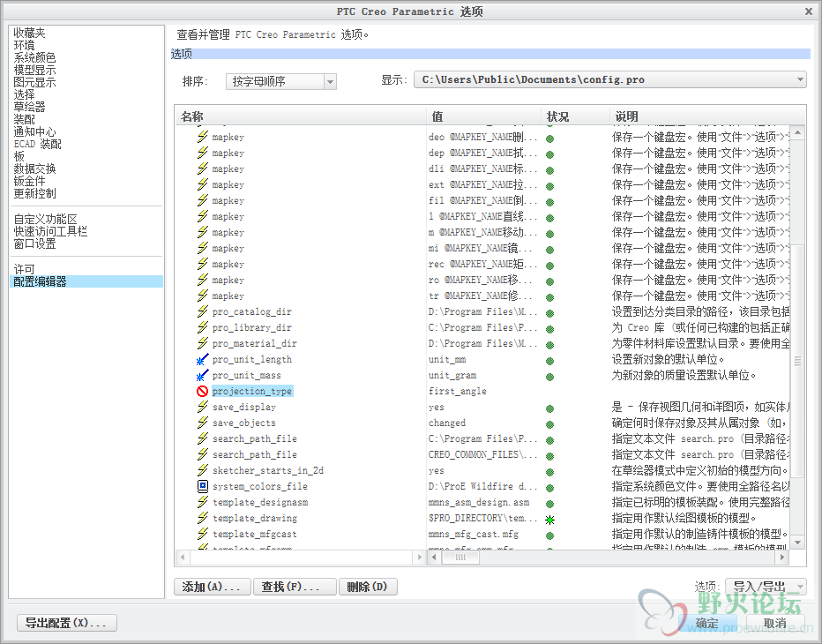Click the red prohibited icon beside projection_type
This screenshot has height=644, width=822.
point(202,391)
